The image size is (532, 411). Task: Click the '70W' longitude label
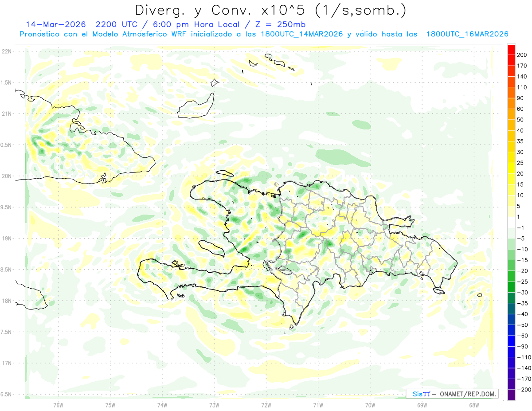pyautogui.click(x=370, y=406)
